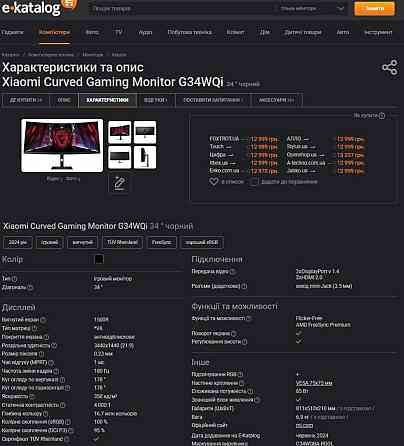Switch to the ВІДГУКИ tab

click(156, 100)
